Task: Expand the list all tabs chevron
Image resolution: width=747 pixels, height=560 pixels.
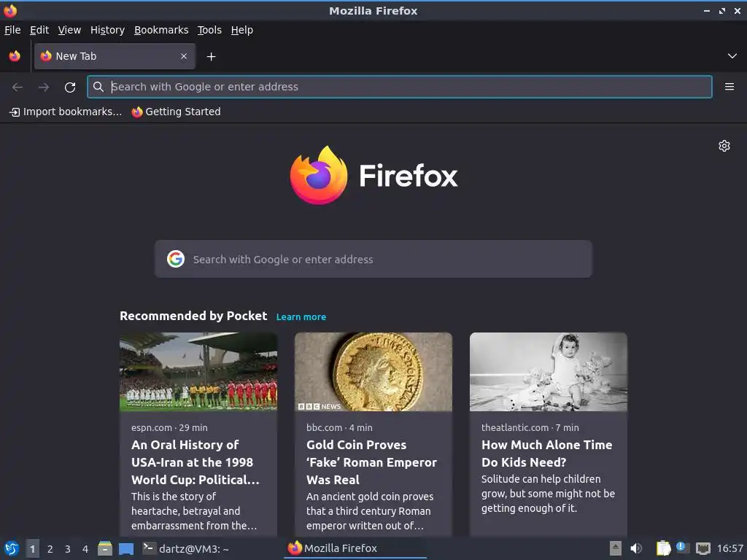Action: click(x=732, y=56)
